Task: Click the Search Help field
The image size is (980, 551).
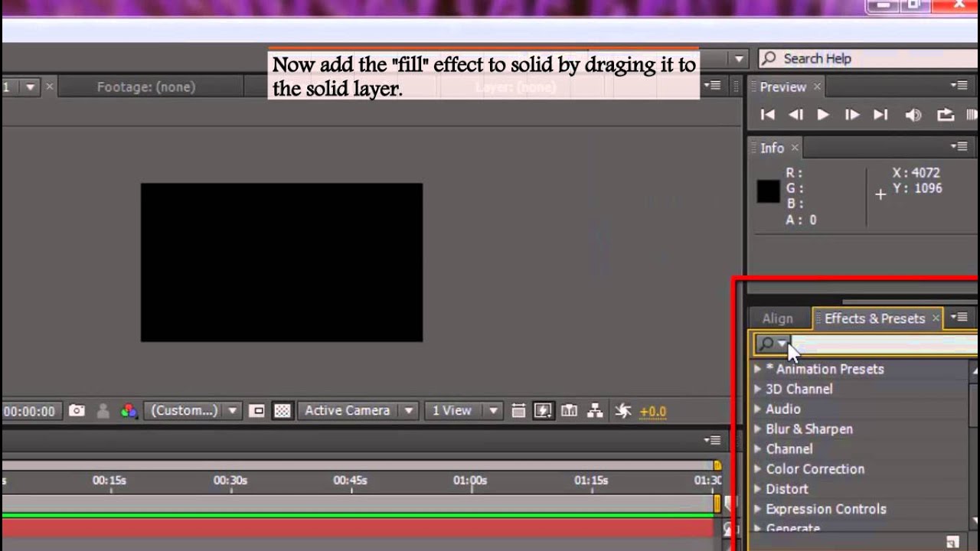Action: coord(868,58)
